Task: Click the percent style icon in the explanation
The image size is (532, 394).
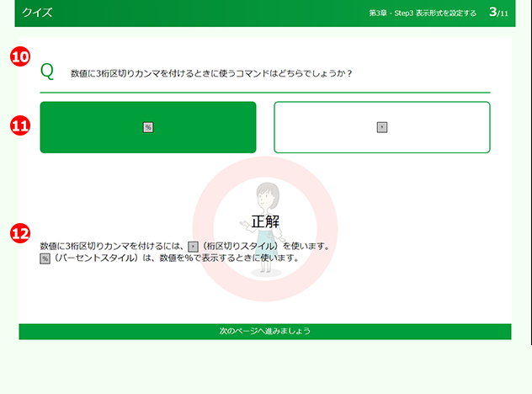Action: click(45, 258)
